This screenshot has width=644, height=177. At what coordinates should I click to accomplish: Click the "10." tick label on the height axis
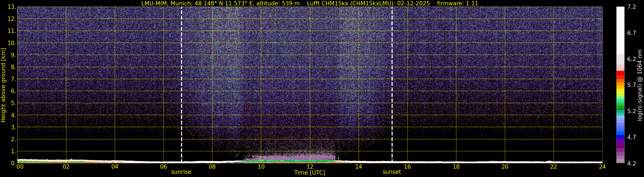pos(12,43)
